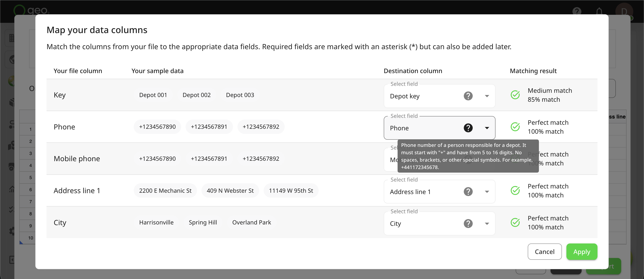Screen dimensions: 644x279
Task: Select the Depot 003 sample chip
Action: [240, 95]
